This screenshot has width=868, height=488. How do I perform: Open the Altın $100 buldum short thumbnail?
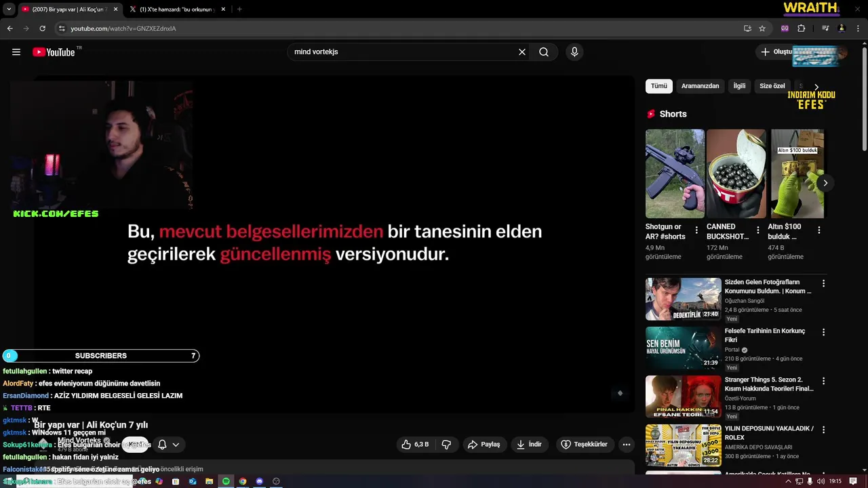pos(797,174)
